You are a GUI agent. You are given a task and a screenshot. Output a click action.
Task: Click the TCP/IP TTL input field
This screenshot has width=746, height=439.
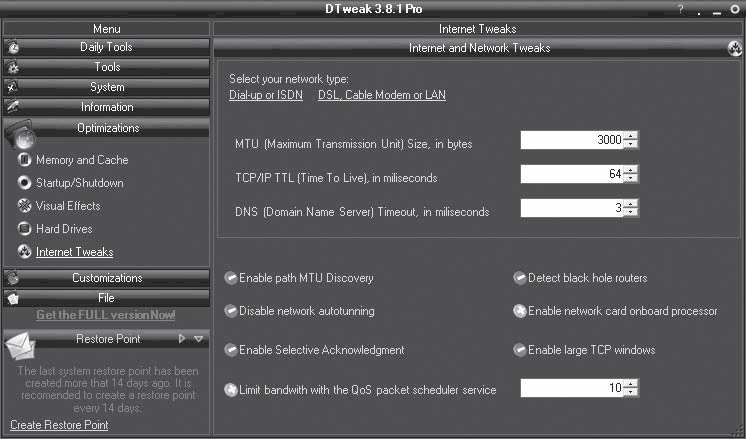tap(572, 174)
